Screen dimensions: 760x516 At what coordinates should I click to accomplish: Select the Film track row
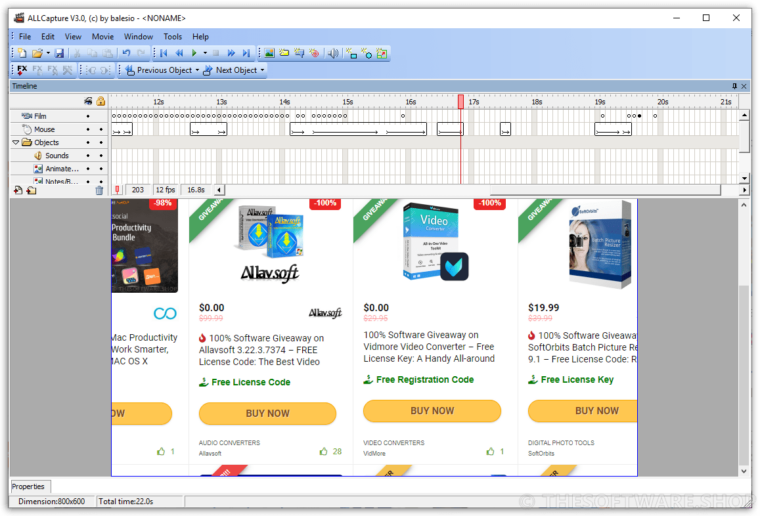59,116
